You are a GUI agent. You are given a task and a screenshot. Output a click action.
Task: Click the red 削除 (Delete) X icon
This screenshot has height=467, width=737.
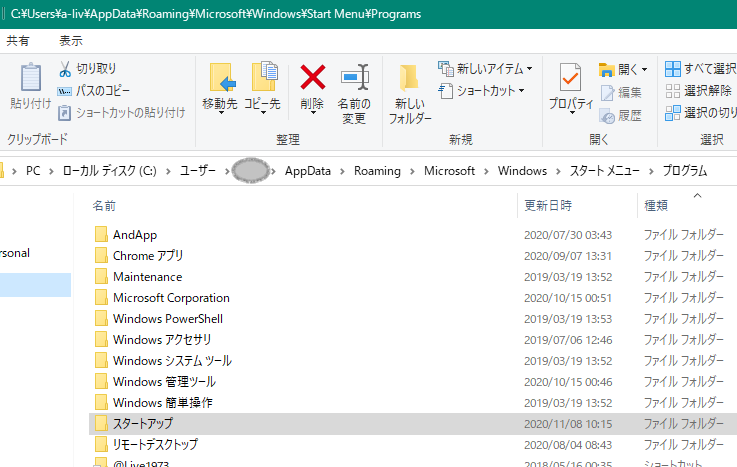(x=313, y=77)
